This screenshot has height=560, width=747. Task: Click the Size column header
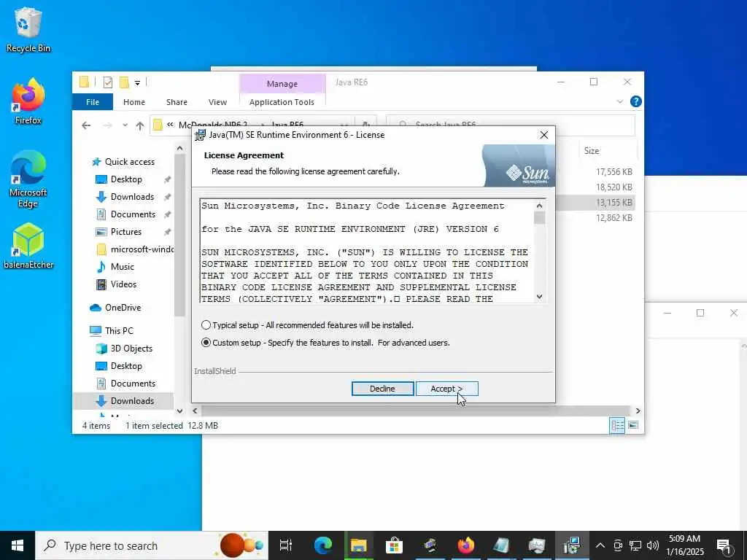click(x=592, y=151)
